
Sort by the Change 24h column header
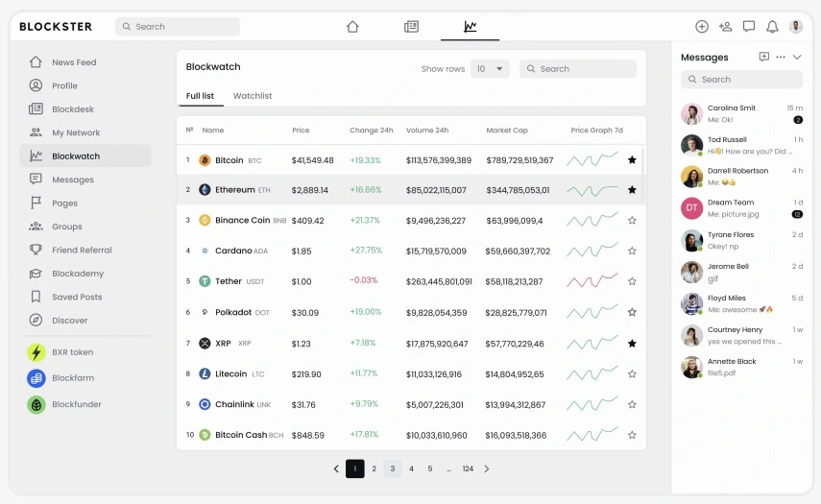pos(372,131)
